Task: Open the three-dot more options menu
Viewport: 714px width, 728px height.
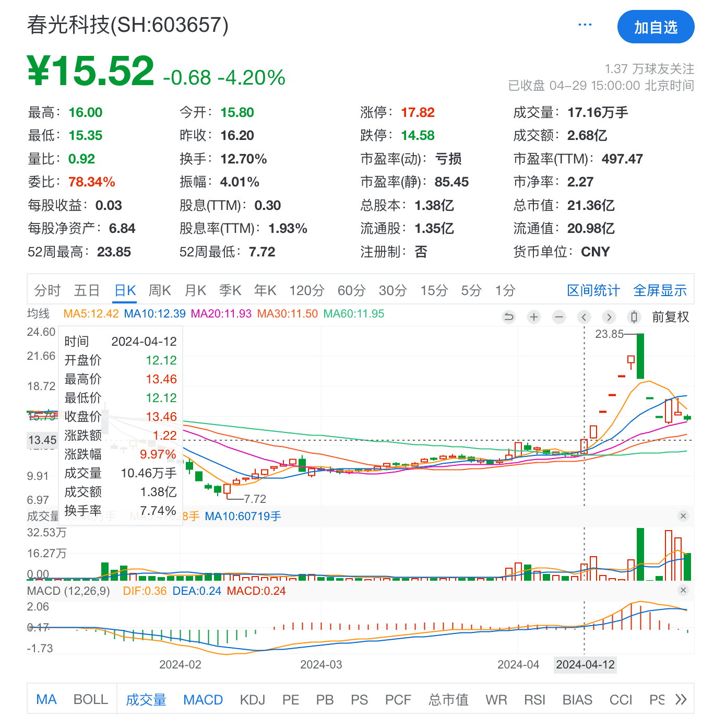Action: pyautogui.click(x=585, y=25)
